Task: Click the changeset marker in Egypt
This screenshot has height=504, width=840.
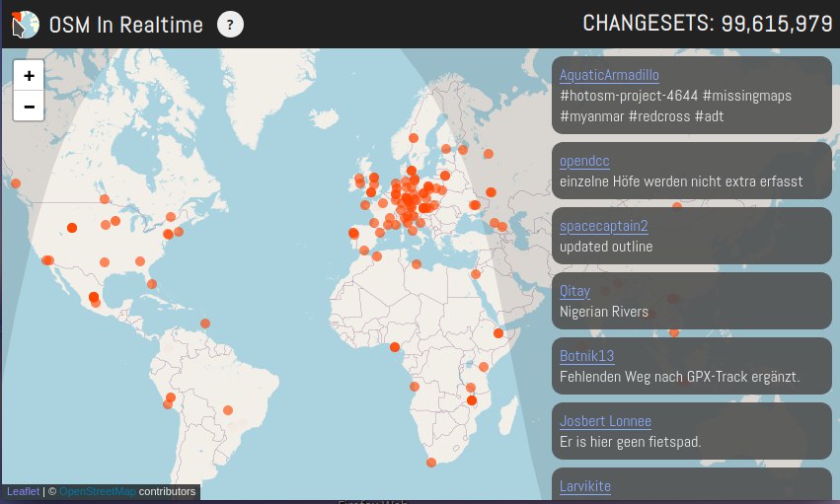Action: point(475,274)
